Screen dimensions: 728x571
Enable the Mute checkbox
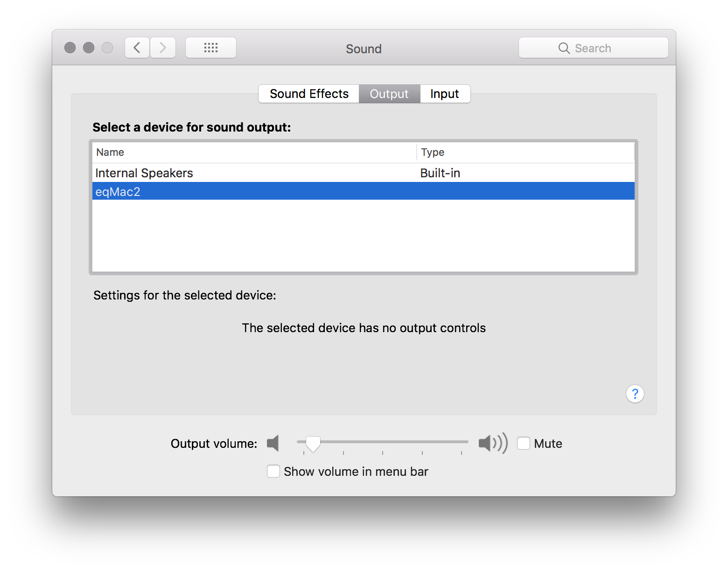524,443
